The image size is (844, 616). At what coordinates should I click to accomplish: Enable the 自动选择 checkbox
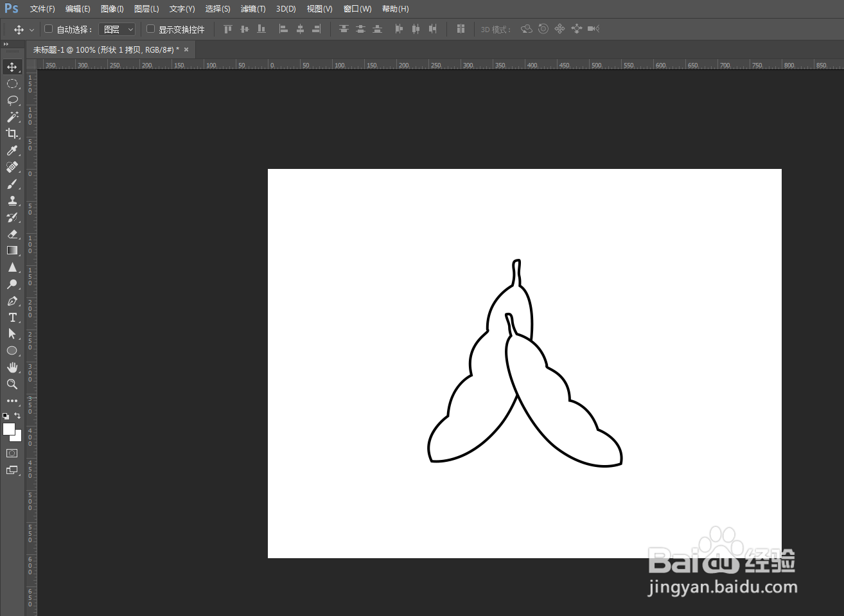tap(48, 29)
